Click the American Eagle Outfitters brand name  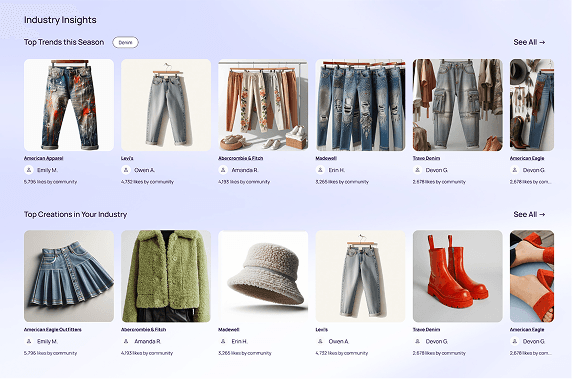pyautogui.click(x=53, y=330)
